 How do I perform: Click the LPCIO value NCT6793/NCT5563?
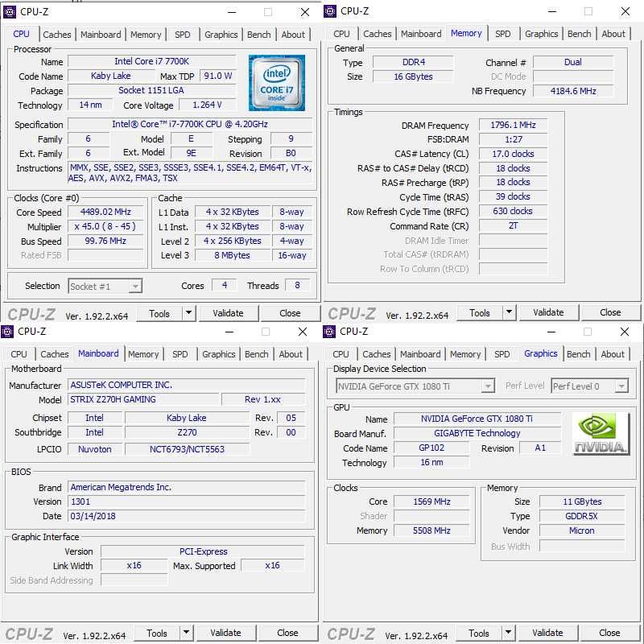click(x=187, y=449)
